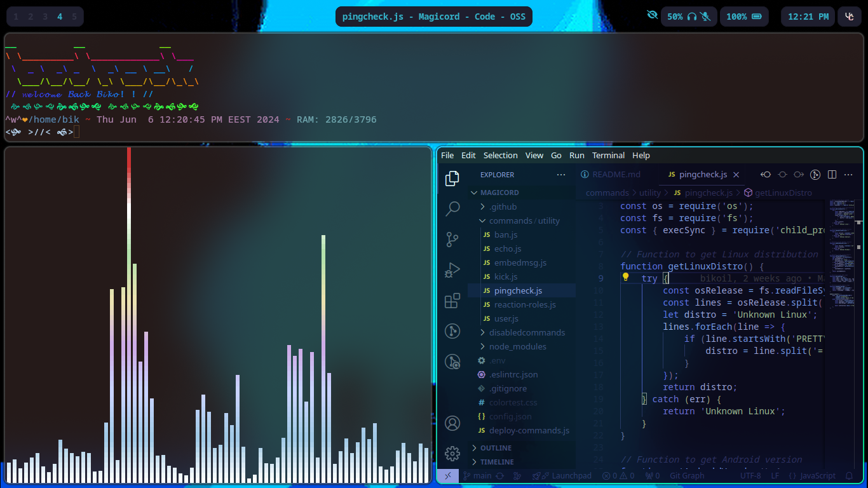The height and width of the screenshot is (488, 868).
Task: Switch to workspace 1
Action: coord(16,17)
